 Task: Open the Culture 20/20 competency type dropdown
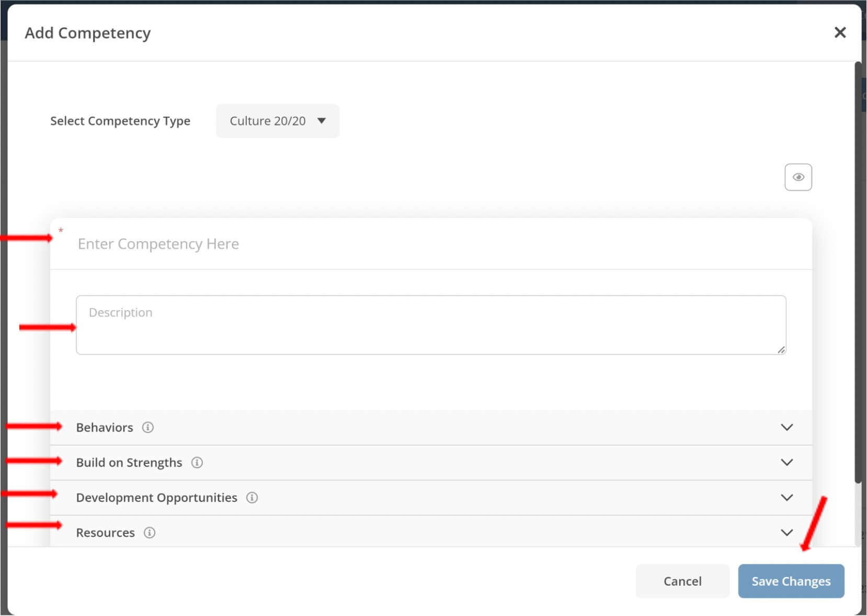[278, 121]
